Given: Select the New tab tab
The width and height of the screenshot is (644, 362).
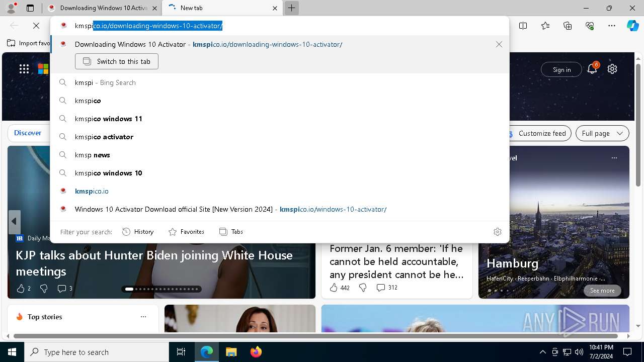Looking at the screenshot, I should coord(223,8).
